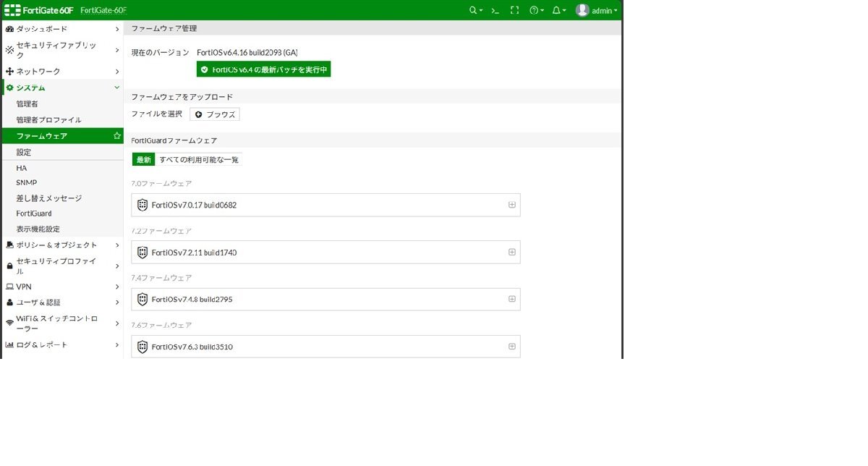Screen dimensions: 868x466
Task: Click the Policy & Objects icon
Action: [9, 245]
